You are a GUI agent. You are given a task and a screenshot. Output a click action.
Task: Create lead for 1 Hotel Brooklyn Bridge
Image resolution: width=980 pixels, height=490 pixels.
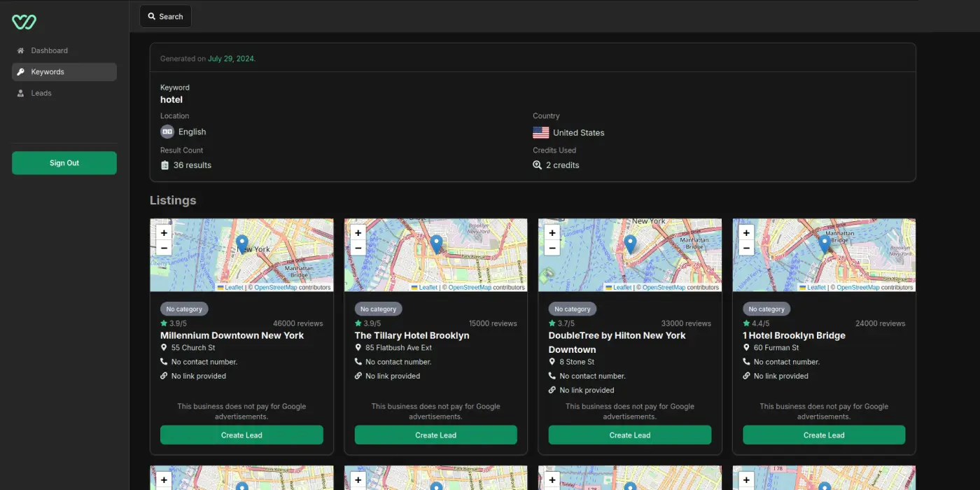[824, 435]
